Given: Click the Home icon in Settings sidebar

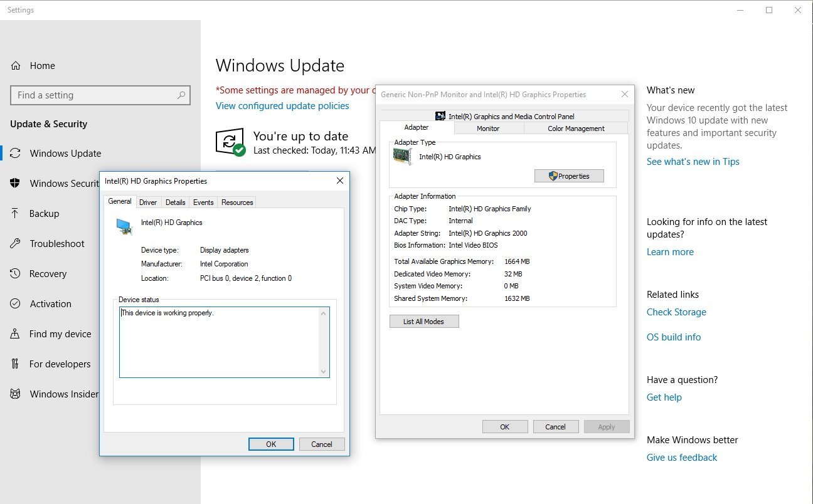Looking at the screenshot, I should [16, 66].
